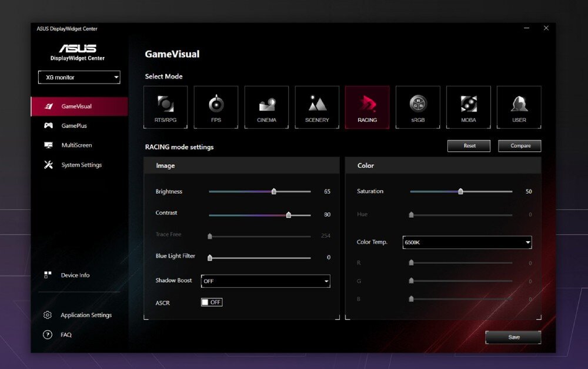Viewport: 588px width, 369px height.
Task: Open the XG monitor dropdown
Action: (79, 77)
